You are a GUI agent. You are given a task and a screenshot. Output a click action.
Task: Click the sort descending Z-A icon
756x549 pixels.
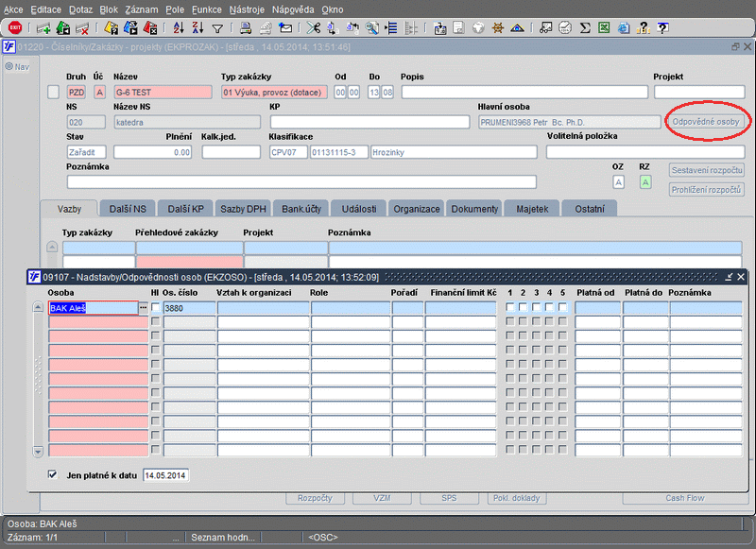pos(198,28)
